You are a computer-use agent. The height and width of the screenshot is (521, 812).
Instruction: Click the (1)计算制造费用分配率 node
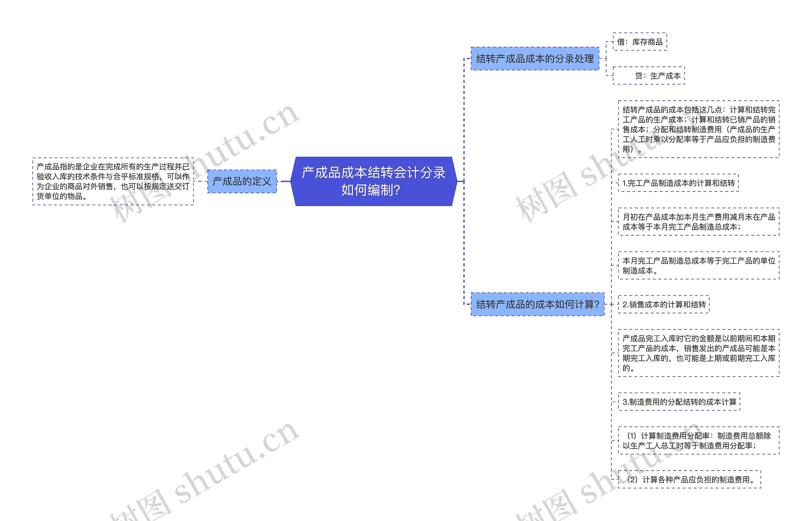699,440
